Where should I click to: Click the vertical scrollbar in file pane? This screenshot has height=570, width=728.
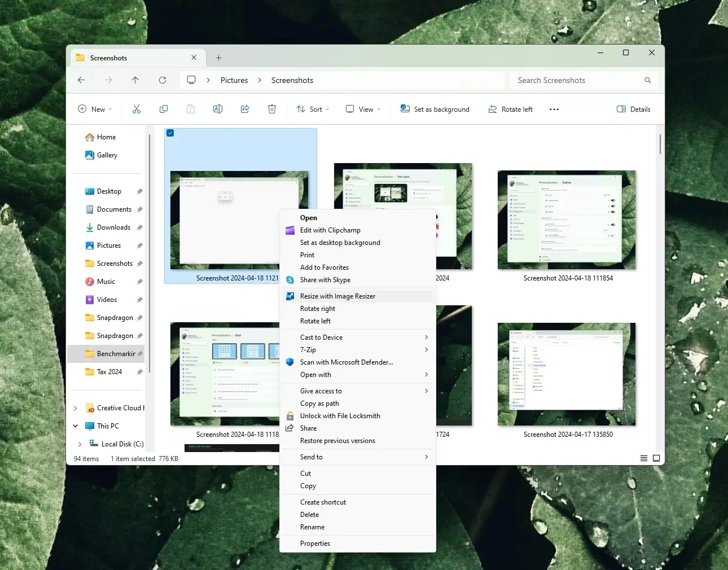660,144
